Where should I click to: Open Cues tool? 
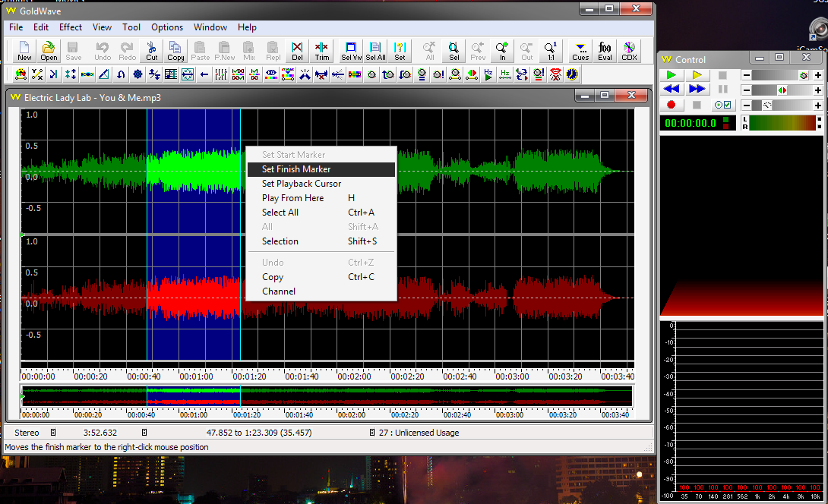pos(580,51)
